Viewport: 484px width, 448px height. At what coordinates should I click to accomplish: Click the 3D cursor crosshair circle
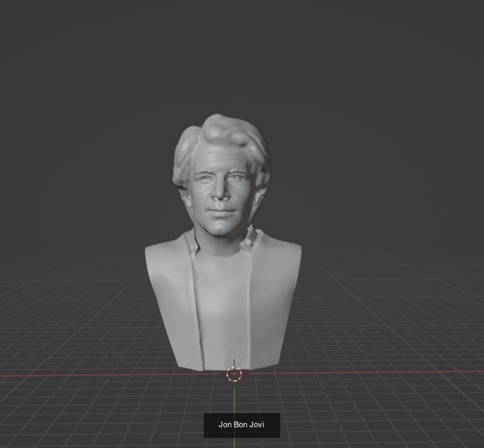click(x=234, y=374)
